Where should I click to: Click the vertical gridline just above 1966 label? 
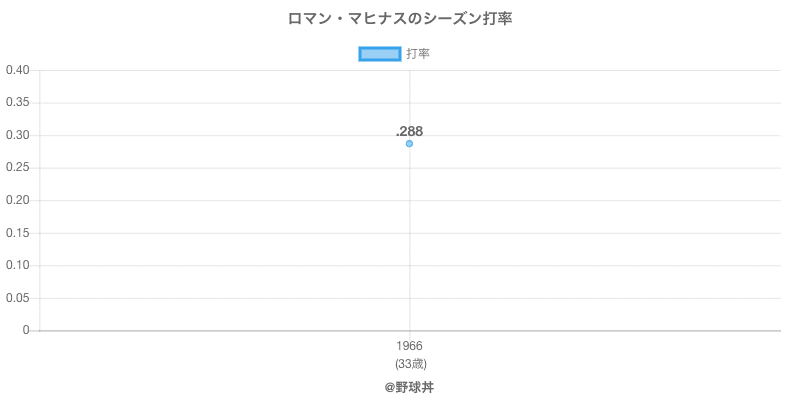click(409, 300)
